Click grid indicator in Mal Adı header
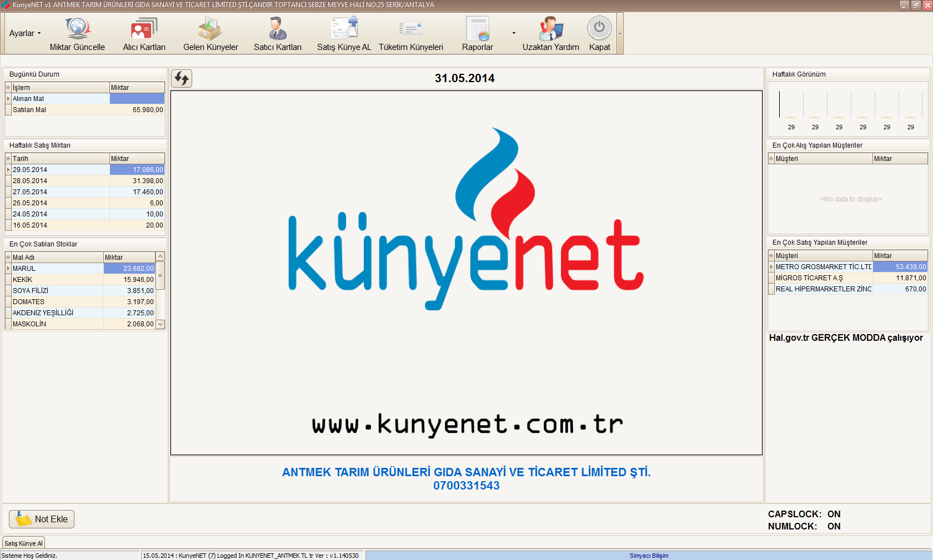933x560 pixels. click(x=8, y=258)
